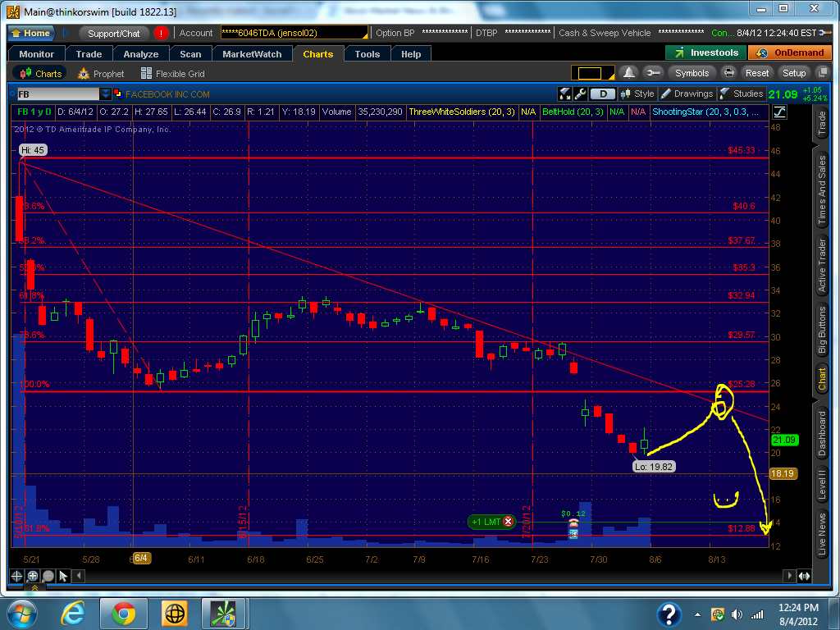Open the FB symbol dropdown arrow
Image resolution: width=840 pixels, height=630 pixels.
(106, 94)
